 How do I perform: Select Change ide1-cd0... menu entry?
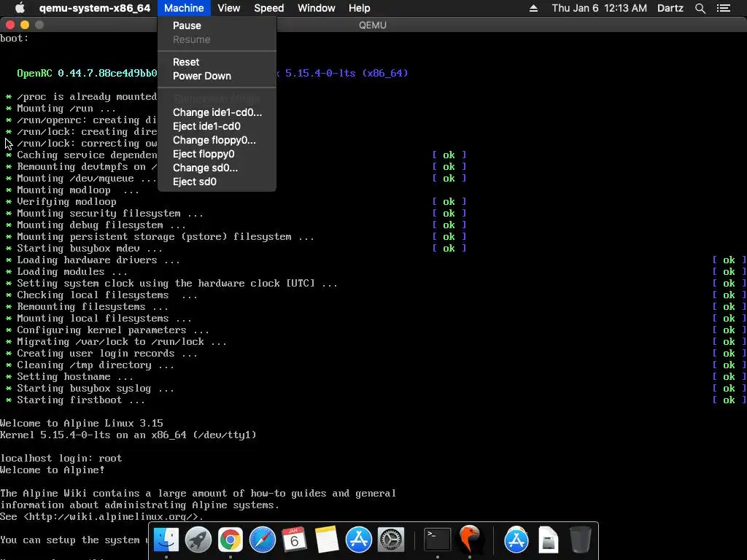[x=217, y=112]
